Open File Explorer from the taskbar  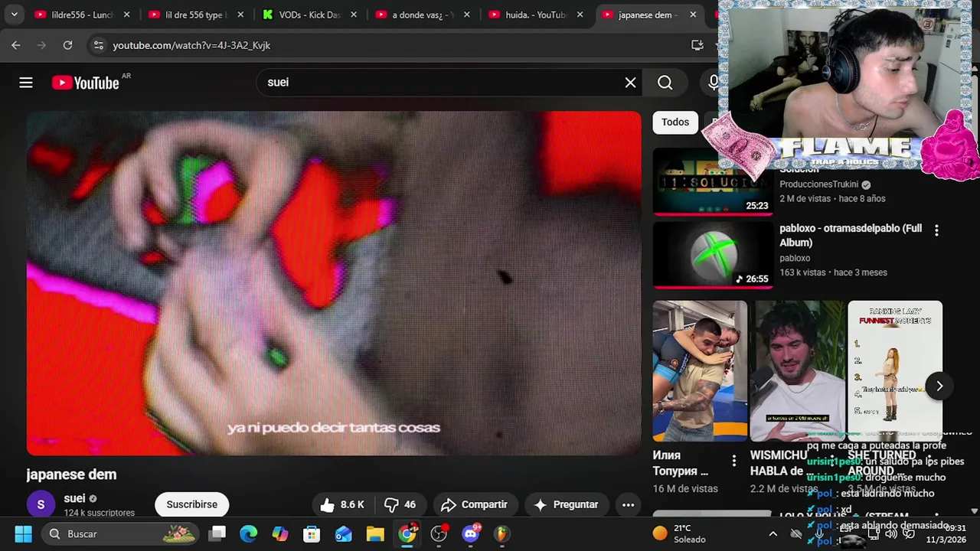click(375, 533)
